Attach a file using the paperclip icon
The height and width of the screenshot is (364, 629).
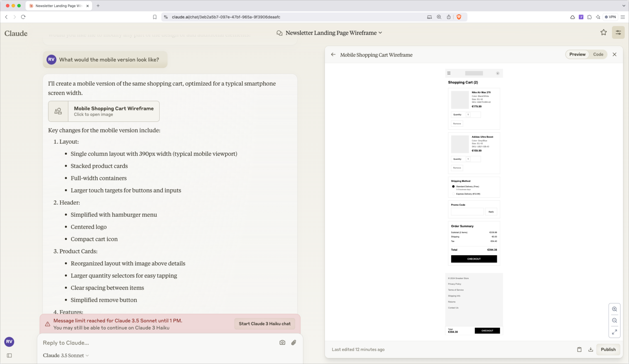click(x=294, y=342)
